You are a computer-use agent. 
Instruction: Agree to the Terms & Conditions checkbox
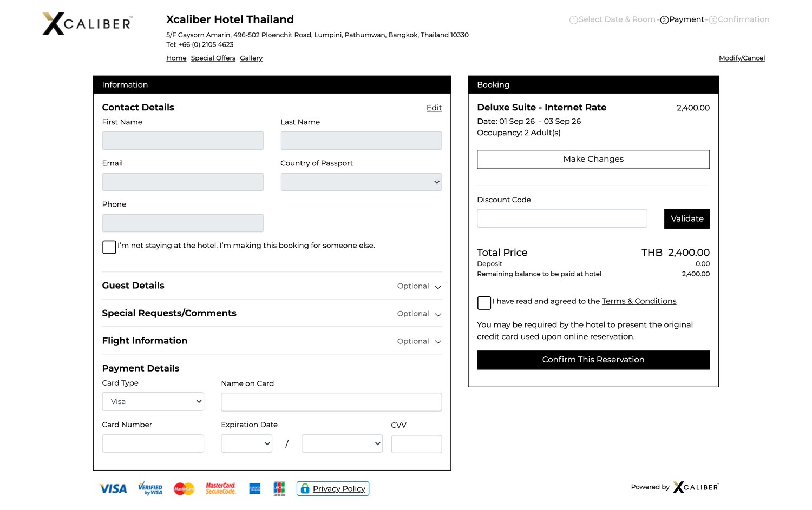[x=484, y=303]
